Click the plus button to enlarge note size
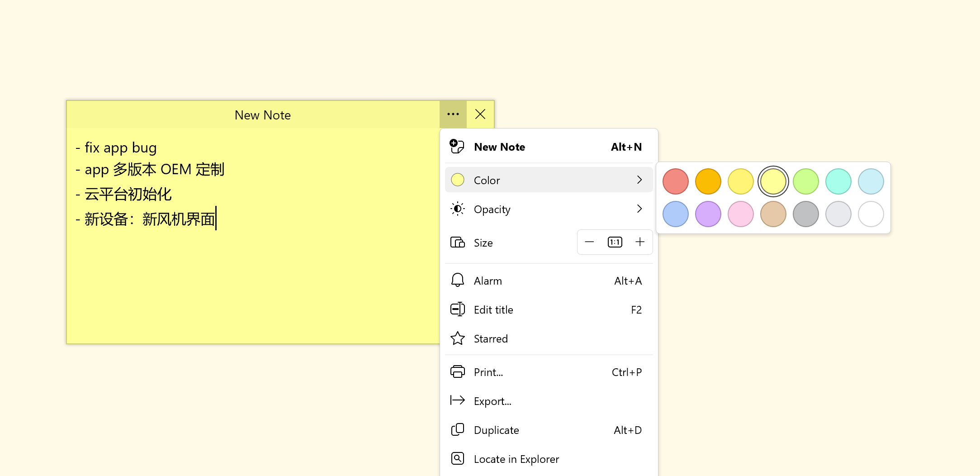 click(640, 242)
